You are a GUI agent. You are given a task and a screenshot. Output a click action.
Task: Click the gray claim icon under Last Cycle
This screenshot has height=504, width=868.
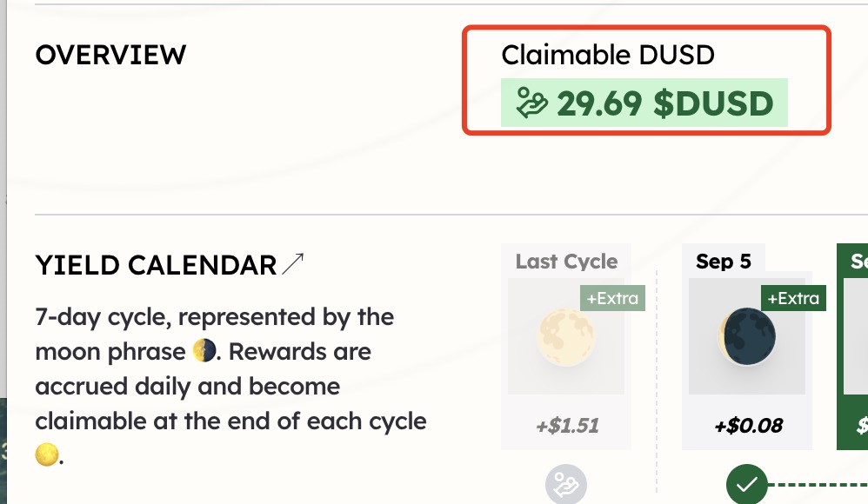click(565, 485)
